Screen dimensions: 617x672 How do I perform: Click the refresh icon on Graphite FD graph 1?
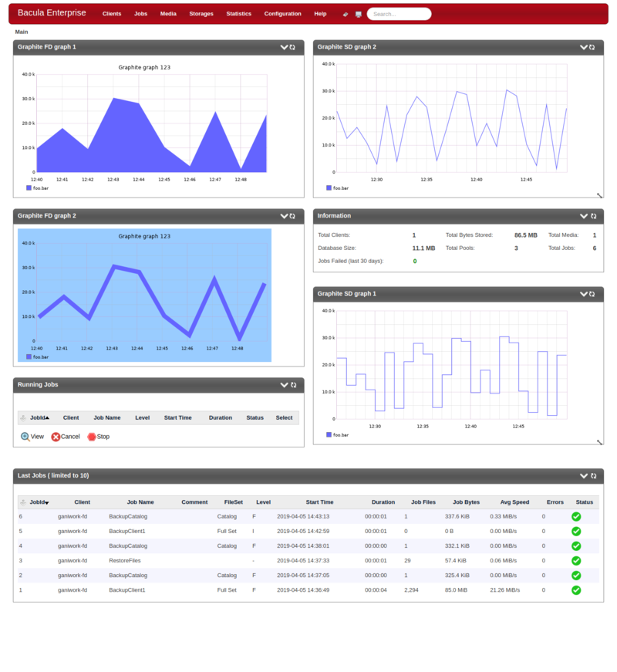[x=293, y=47]
